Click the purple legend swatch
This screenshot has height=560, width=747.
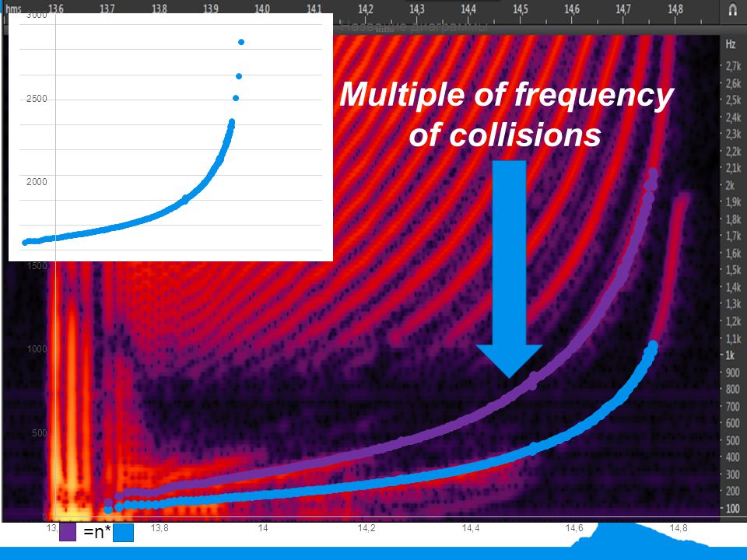[x=68, y=532]
